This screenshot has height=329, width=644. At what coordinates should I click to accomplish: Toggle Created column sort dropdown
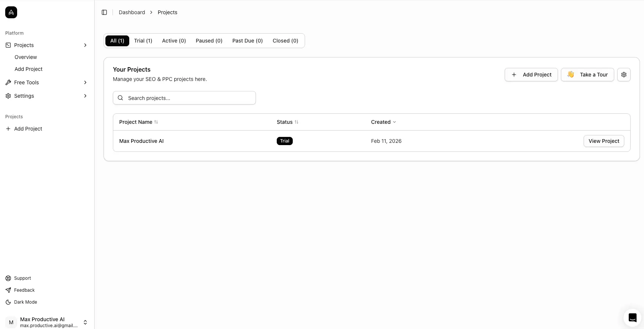(x=394, y=122)
